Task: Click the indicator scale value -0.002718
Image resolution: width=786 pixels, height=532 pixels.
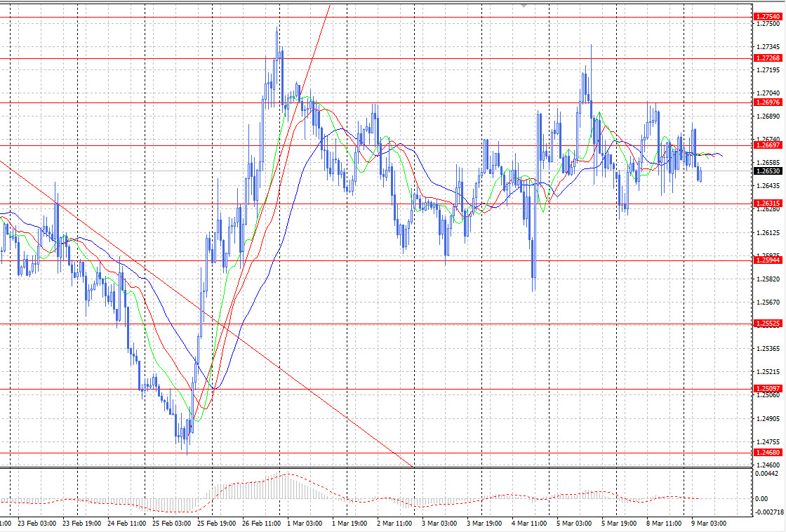Action: [x=769, y=512]
